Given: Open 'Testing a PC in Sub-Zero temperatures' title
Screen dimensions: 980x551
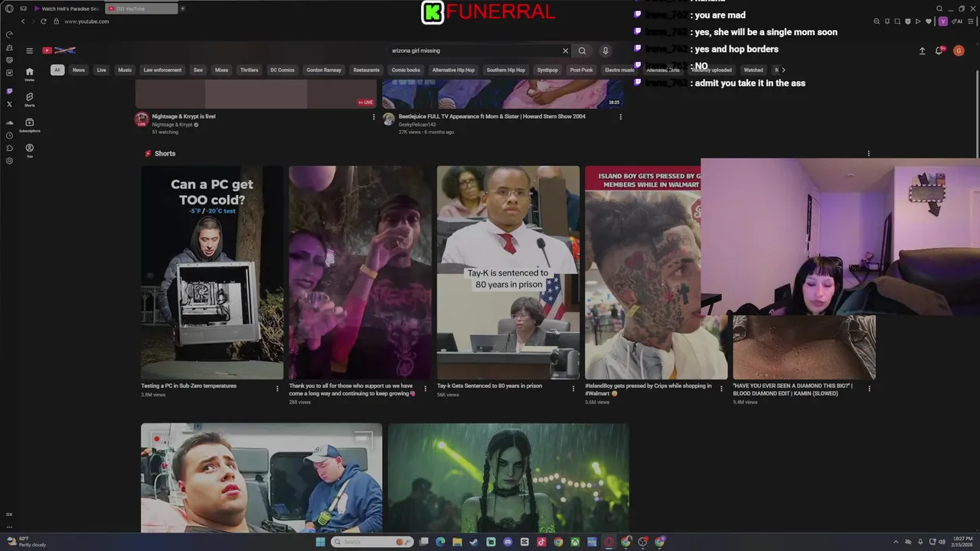Looking at the screenshot, I should click(x=188, y=386).
